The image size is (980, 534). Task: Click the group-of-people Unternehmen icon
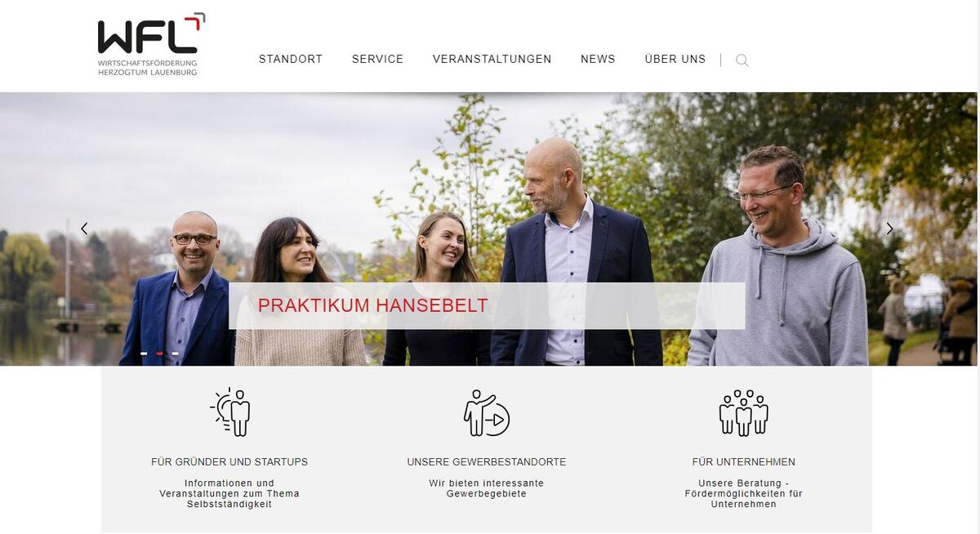point(743,412)
